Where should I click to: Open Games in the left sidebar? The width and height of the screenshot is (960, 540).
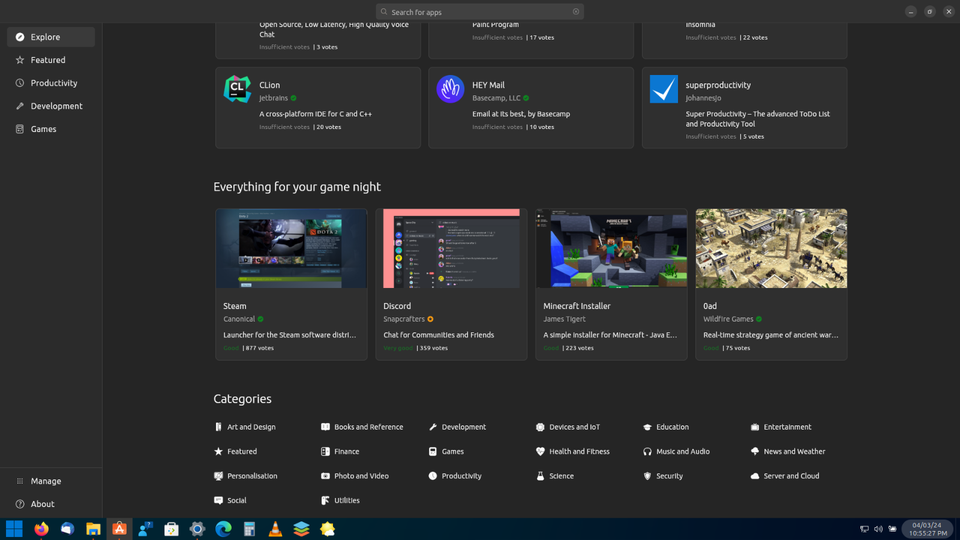pos(51,129)
